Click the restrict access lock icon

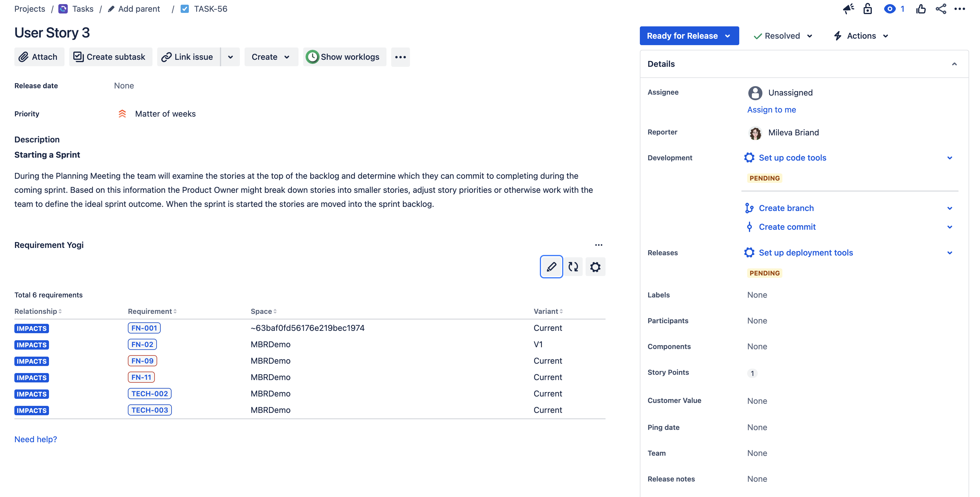867,9
